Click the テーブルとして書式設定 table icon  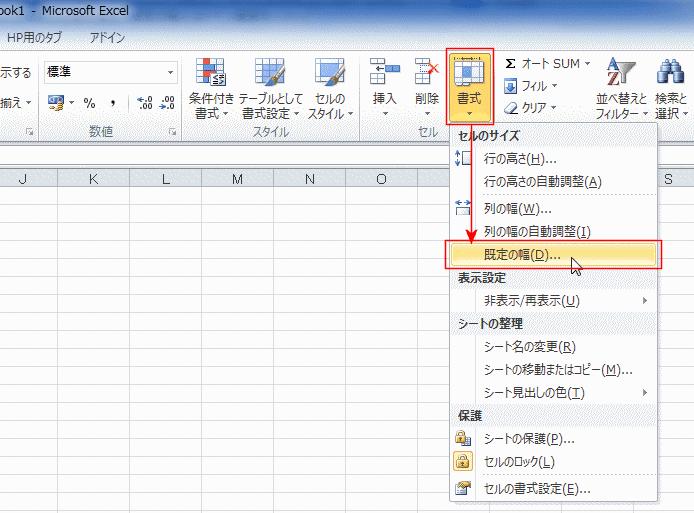[x=270, y=72]
